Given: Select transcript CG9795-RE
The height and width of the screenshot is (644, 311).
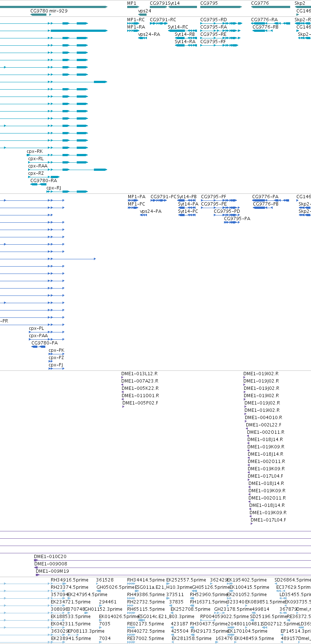Looking at the screenshot, I should [x=213, y=34].
